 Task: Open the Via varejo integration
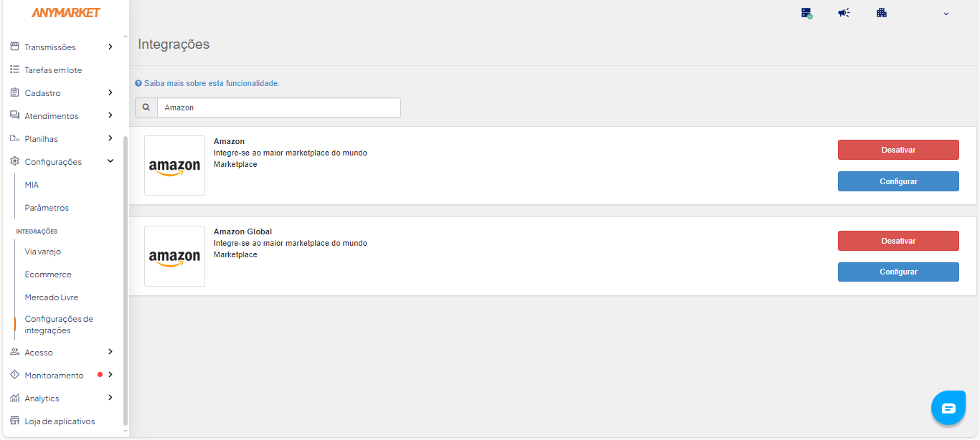pyautogui.click(x=43, y=252)
